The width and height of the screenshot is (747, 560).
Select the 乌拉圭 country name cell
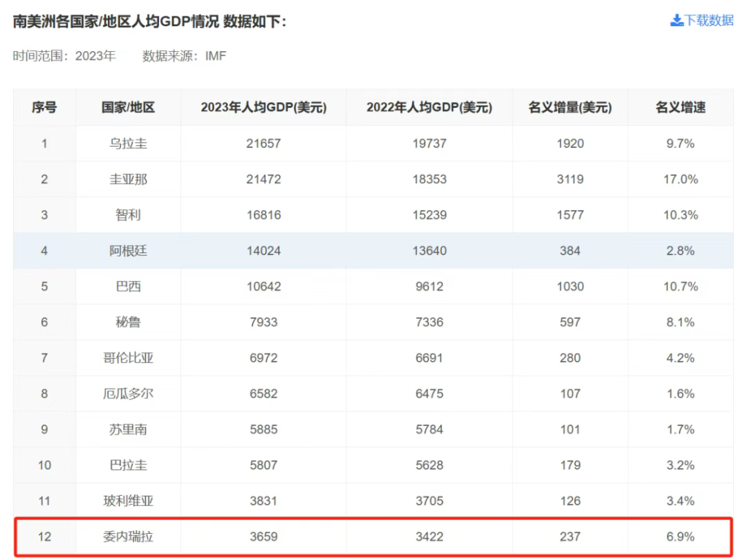tap(128, 143)
